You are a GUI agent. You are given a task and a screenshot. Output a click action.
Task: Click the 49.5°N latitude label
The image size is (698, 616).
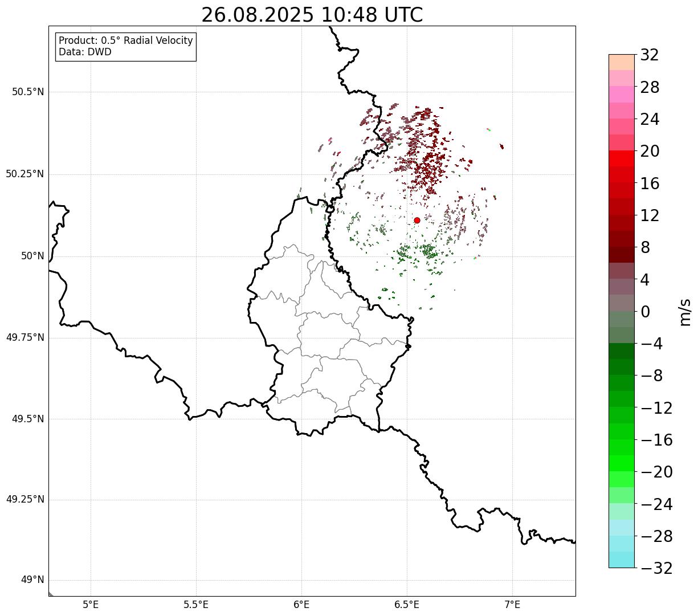click(x=28, y=419)
